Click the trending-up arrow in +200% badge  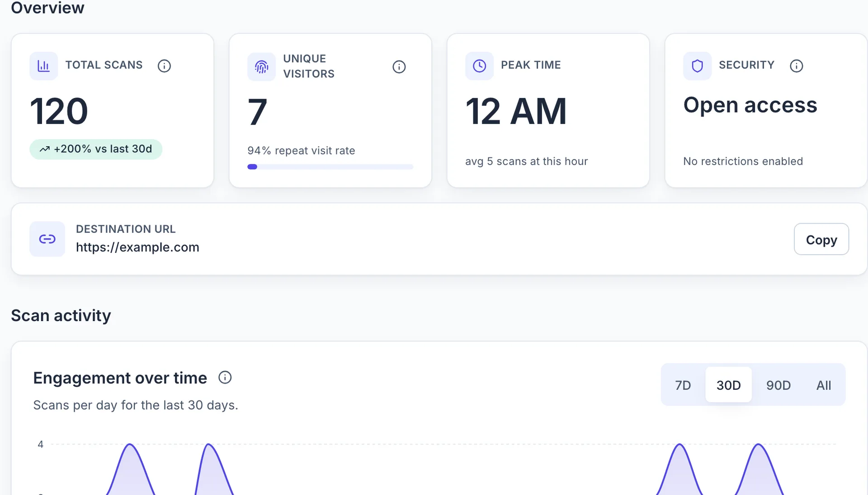click(x=44, y=149)
